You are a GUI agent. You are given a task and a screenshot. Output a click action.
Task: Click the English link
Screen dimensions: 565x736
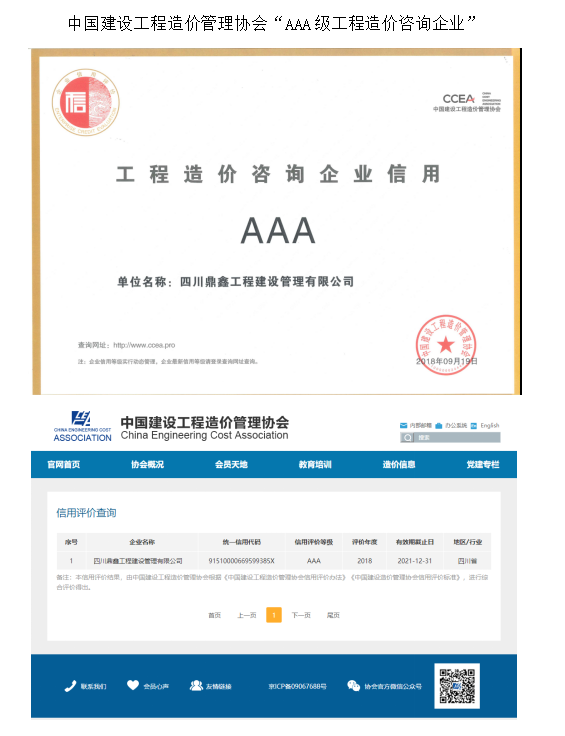[x=489, y=425]
